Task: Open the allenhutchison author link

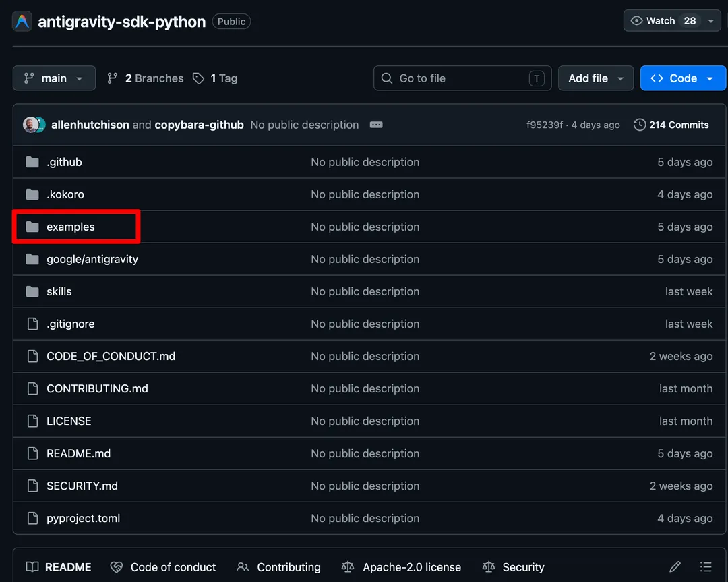Action: 90,125
